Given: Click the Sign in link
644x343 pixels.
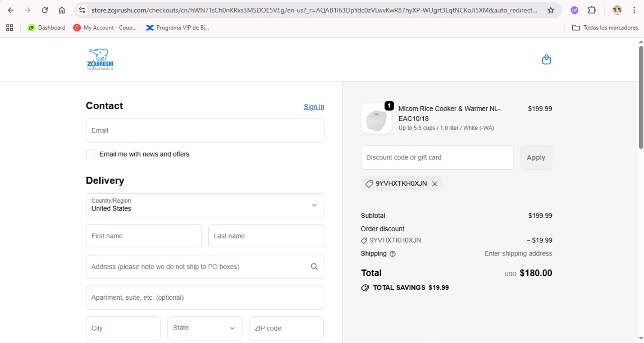Looking at the screenshot, I should 314,107.
